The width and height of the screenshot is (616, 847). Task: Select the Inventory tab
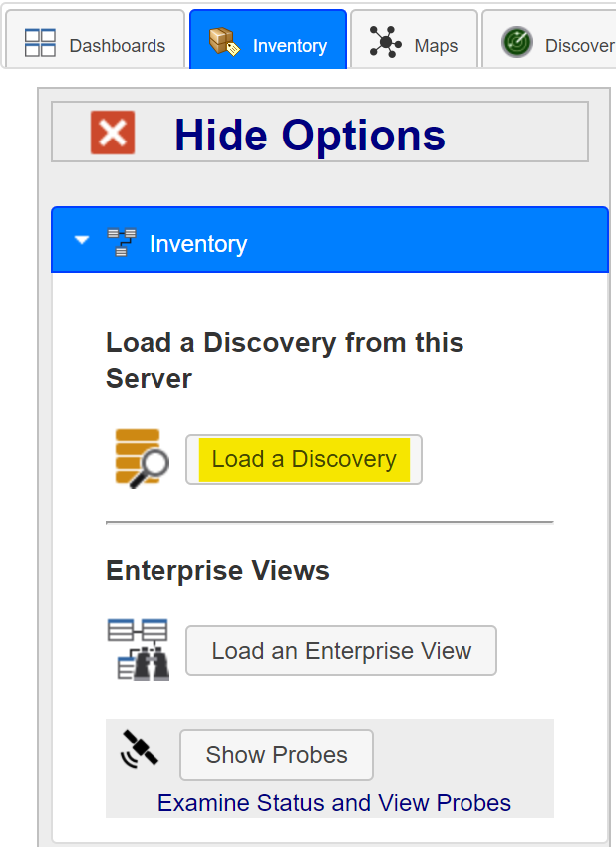click(268, 39)
